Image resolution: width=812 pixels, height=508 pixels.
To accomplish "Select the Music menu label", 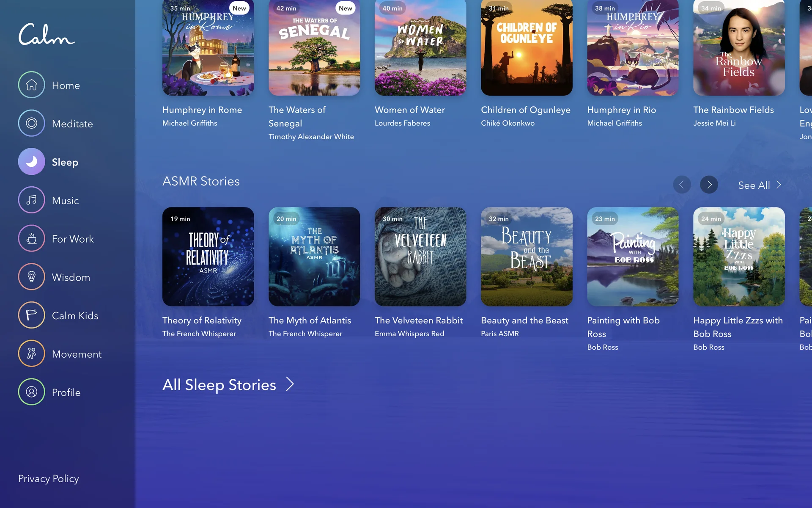I will pyautogui.click(x=66, y=201).
